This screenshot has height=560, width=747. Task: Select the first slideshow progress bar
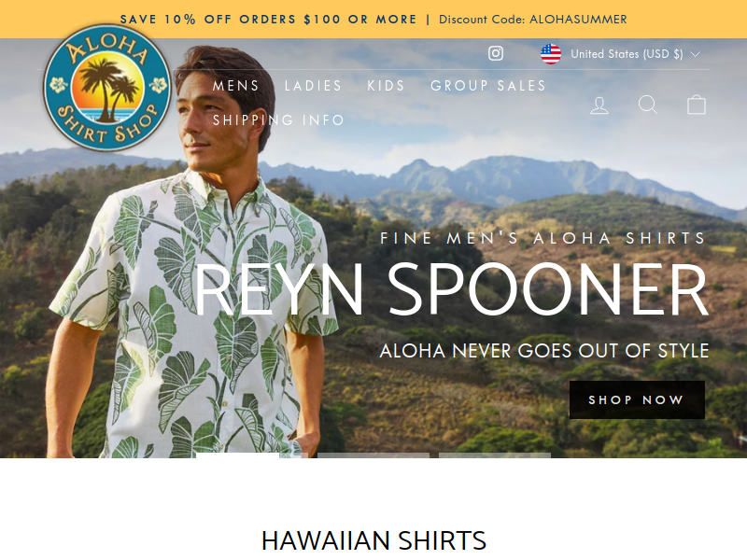pyautogui.click(x=252, y=455)
